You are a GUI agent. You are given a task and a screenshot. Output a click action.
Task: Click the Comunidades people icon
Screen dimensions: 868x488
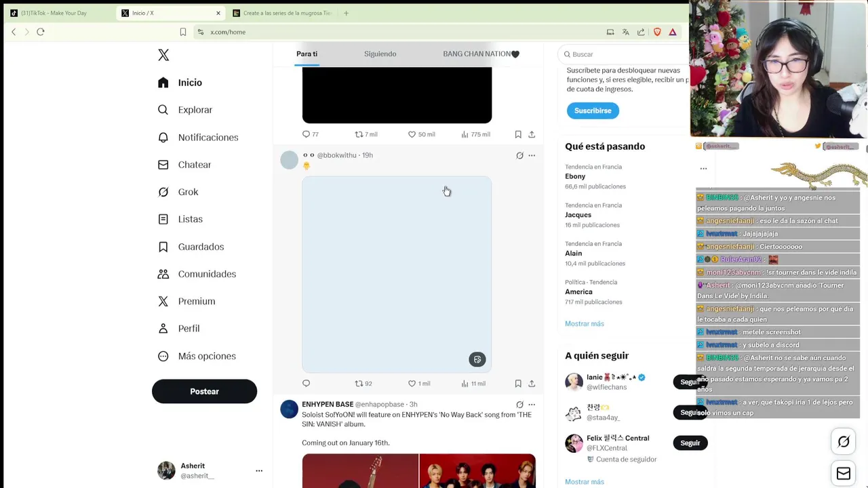163,274
